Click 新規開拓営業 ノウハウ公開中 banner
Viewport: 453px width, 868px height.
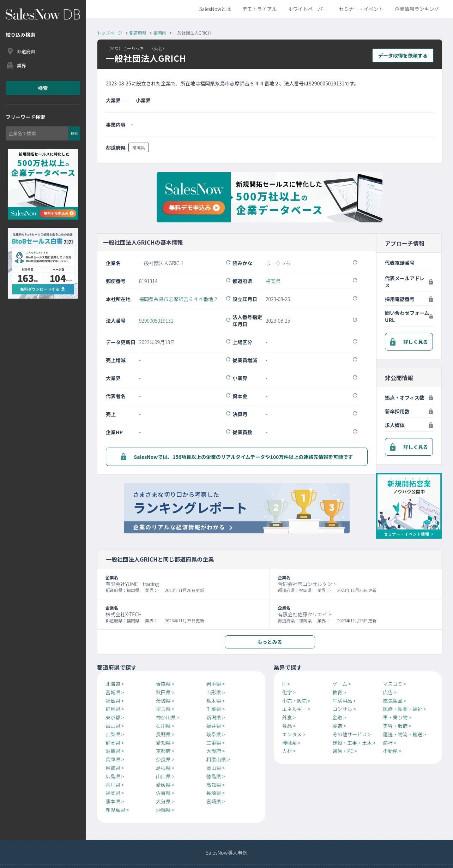click(x=409, y=506)
